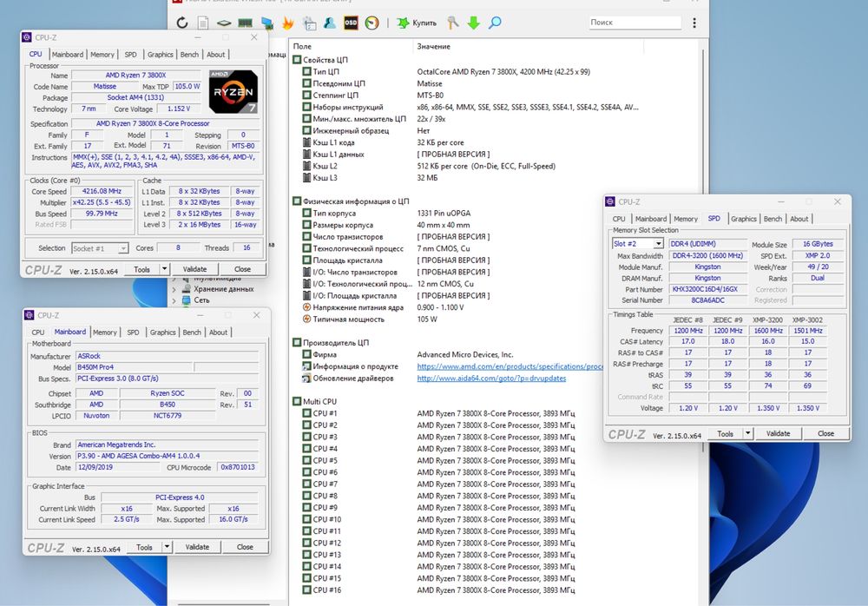This screenshot has height=606, width=868.
Task: Click the Refresh icon in AIDA64 toolbar
Action: (x=182, y=23)
